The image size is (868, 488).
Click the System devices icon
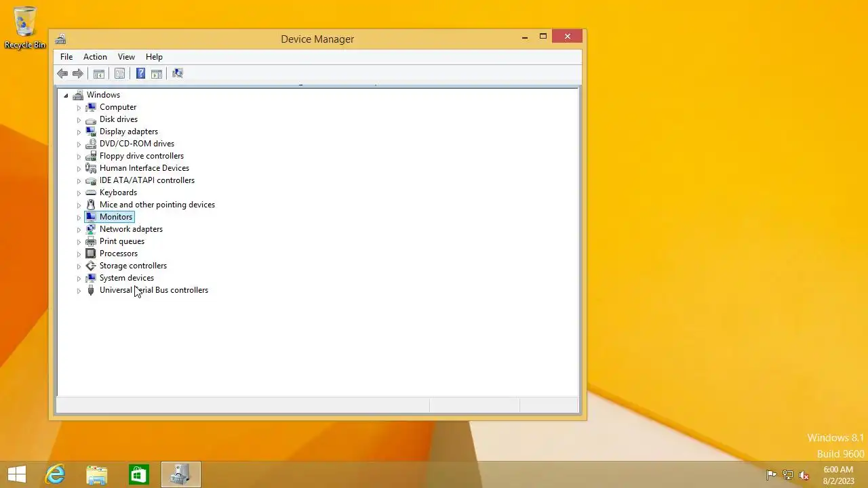pyautogui.click(x=91, y=278)
